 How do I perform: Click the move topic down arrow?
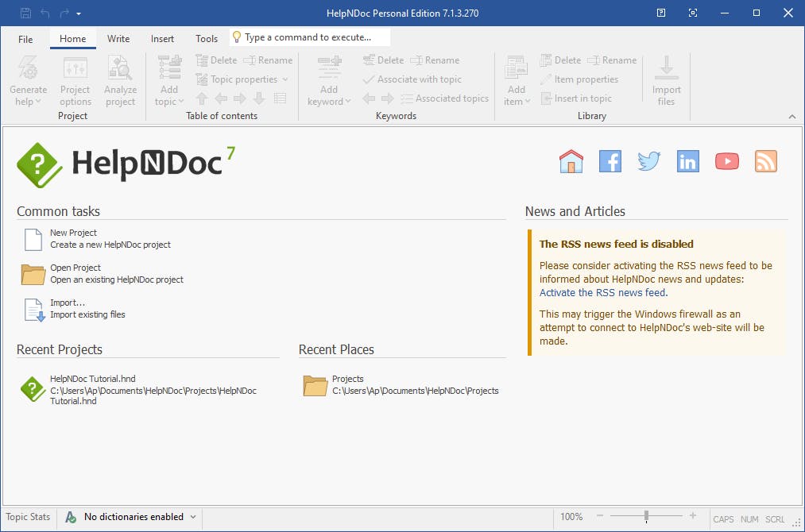coord(259,98)
